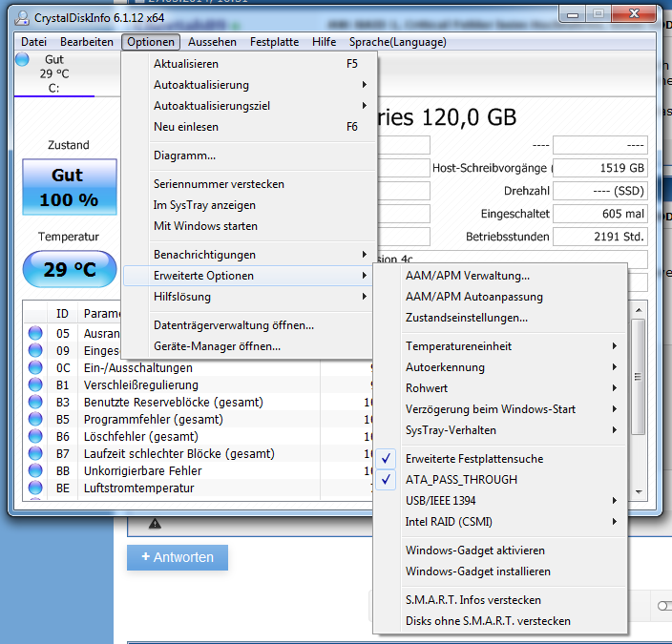Expand Temperatureneinheit submenu
This screenshot has width=672, height=644.
tap(500, 345)
